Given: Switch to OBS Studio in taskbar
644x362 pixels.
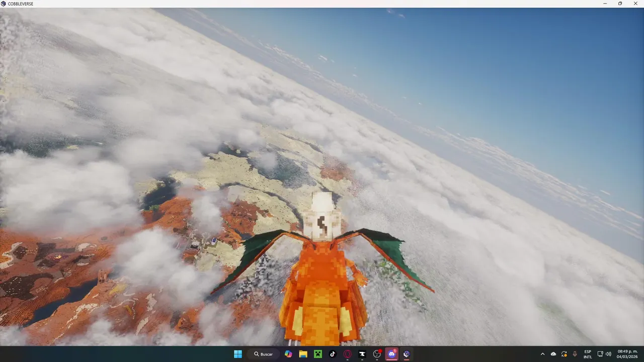Looking at the screenshot, I should [x=377, y=354].
